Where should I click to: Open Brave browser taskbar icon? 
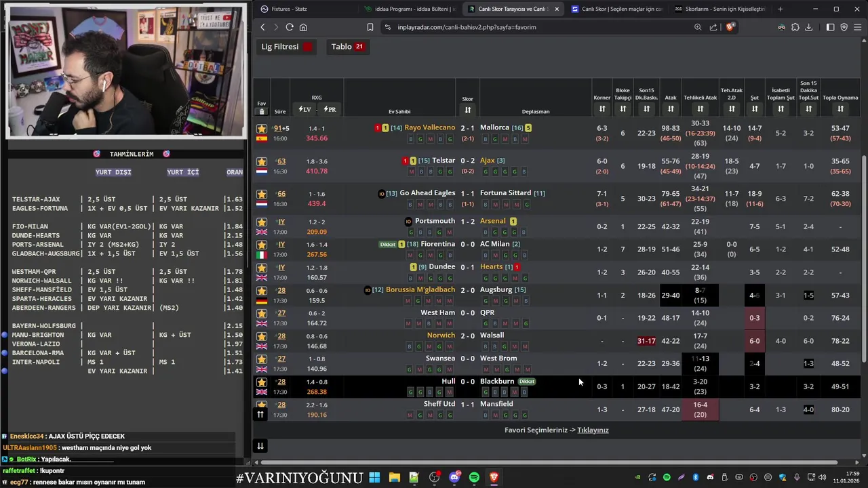[494, 477]
